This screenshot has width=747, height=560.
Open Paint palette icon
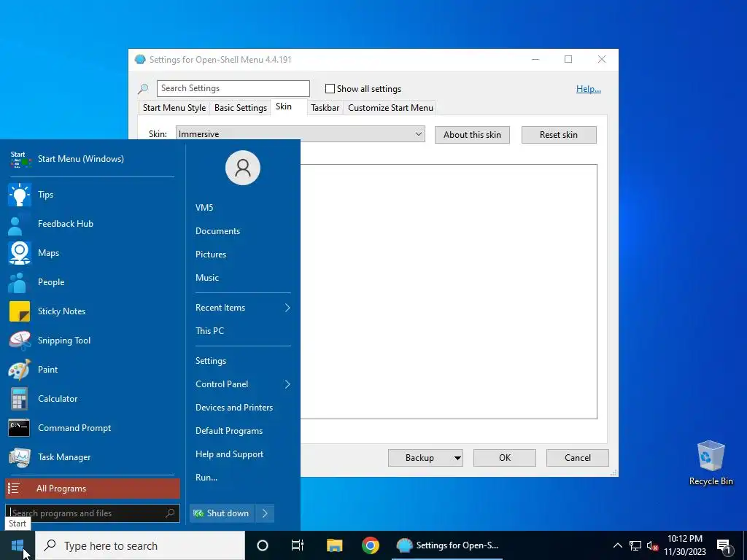click(20, 370)
